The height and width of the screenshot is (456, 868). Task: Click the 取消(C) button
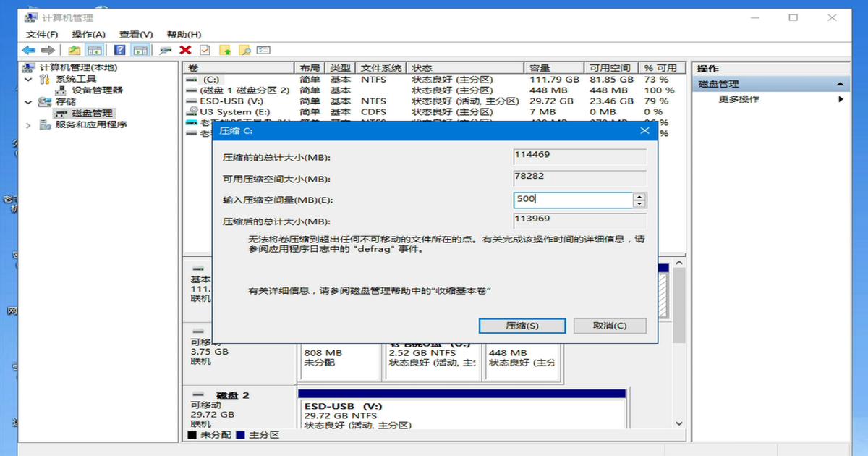(x=611, y=326)
